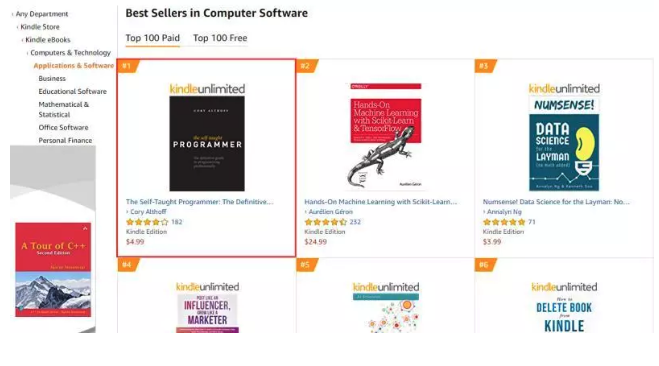Open the Kindle Store category
This screenshot has height=366, width=659.
(x=40, y=27)
